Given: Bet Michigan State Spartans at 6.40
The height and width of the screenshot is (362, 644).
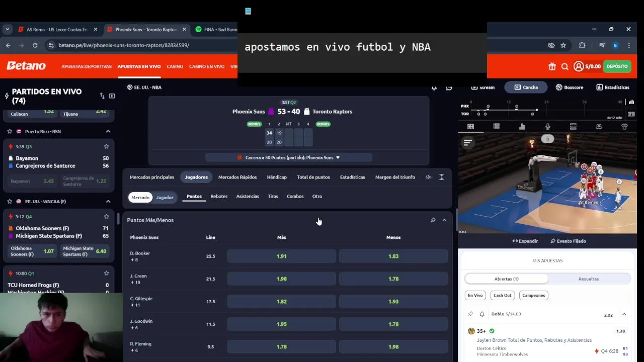Looking at the screenshot, I should click(x=85, y=251).
